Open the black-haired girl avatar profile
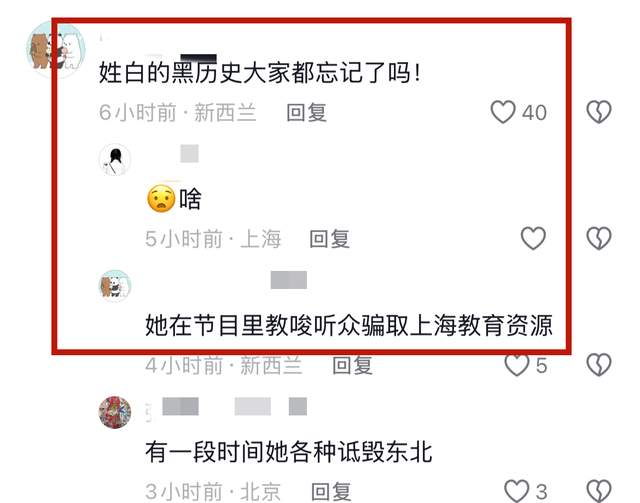The width and height of the screenshot is (640, 503). (x=115, y=159)
